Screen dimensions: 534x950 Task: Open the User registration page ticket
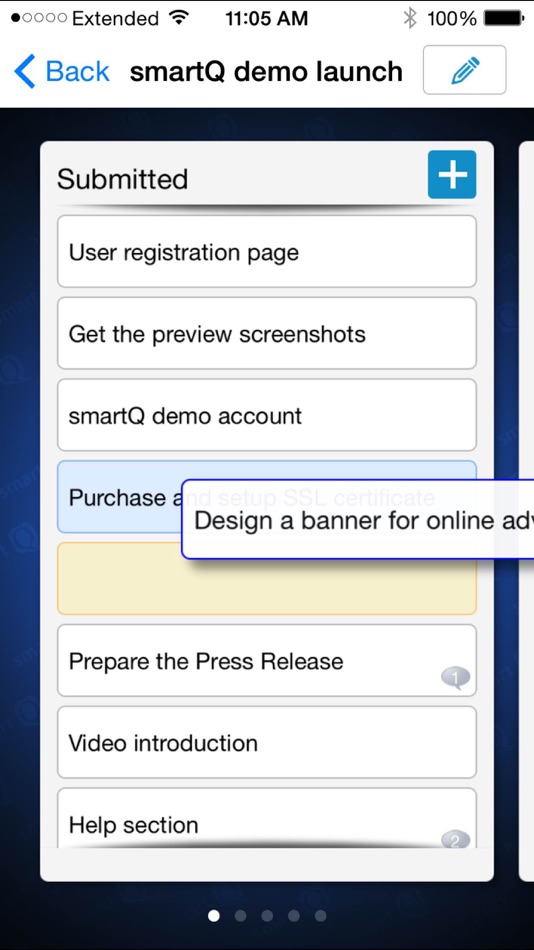pyautogui.click(x=267, y=251)
